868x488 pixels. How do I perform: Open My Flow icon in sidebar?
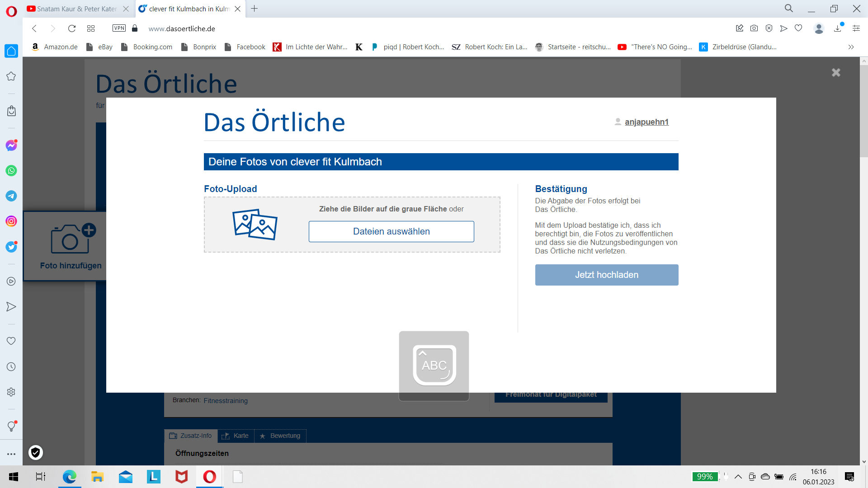point(11,307)
